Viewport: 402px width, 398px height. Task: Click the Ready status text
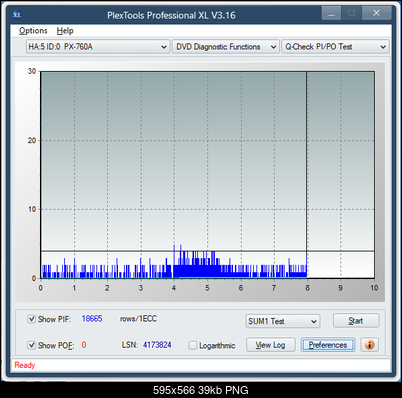(25, 365)
